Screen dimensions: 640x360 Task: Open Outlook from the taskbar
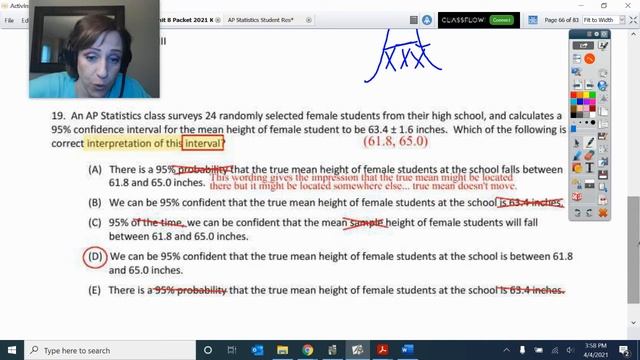point(258,350)
